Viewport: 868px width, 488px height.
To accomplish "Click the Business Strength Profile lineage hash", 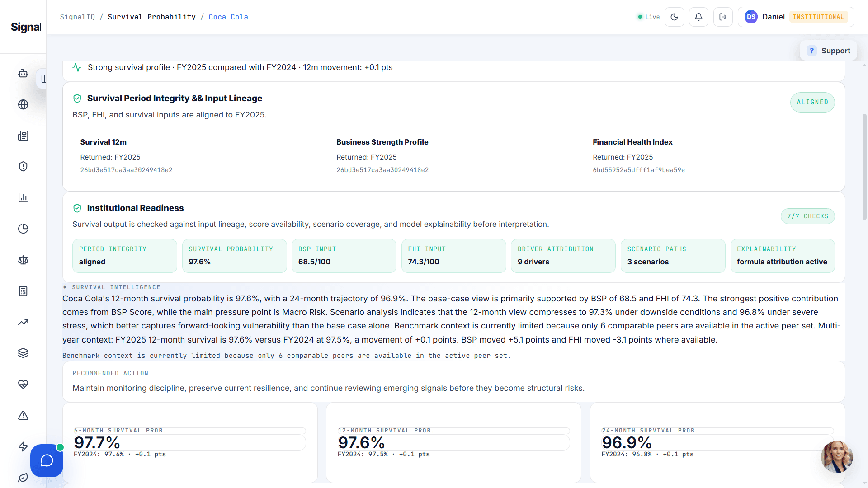I will (382, 170).
